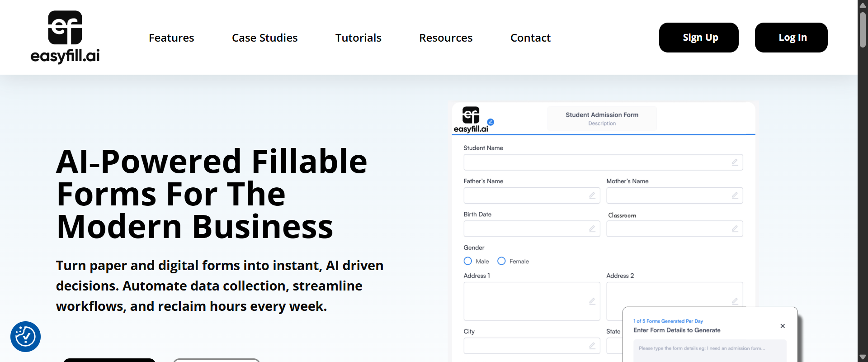Select the Female gender radio button
The width and height of the screenshot is (868, 362).
(x=501, y=261)
